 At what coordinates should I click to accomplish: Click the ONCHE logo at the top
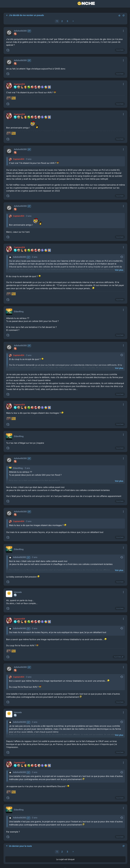coord(86,3)
